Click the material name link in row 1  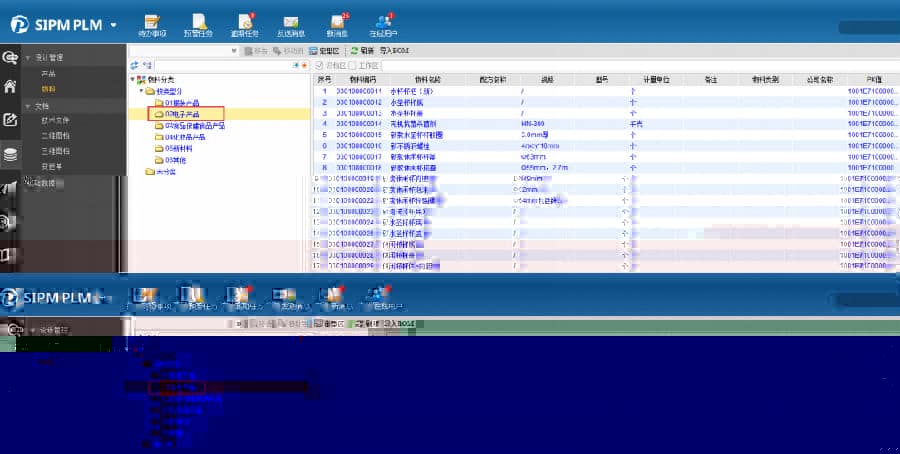pyautogui.click(x=412, y=91)
